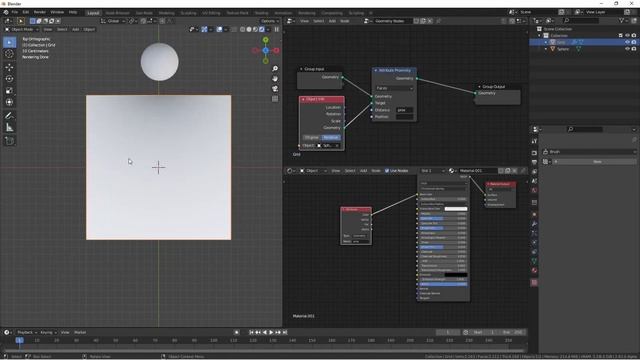Switch to the Layout workspace tab

tap(93, 13)
